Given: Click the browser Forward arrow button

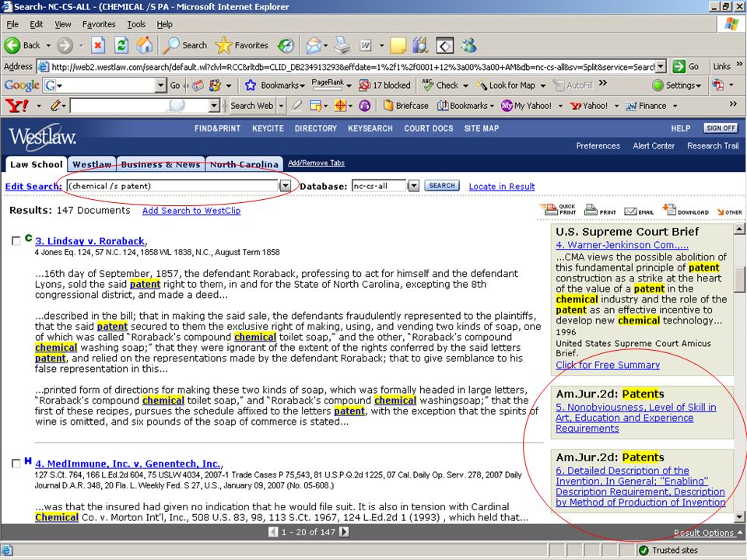Looking at the screenshot, I should [x=65, y=46].
